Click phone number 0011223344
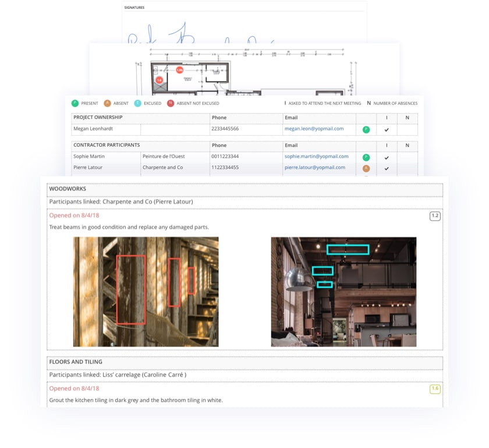Viewport: 489px width, 448px height. [x=225, y=156]
